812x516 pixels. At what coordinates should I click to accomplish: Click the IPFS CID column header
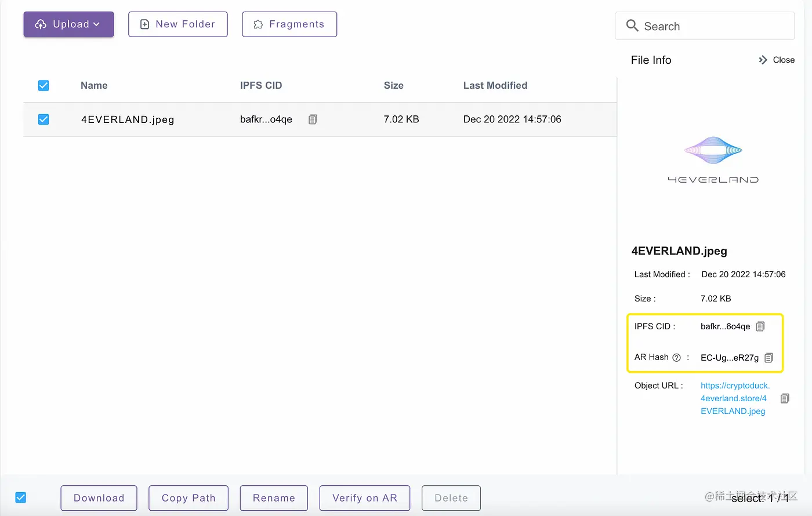point(261,86)
